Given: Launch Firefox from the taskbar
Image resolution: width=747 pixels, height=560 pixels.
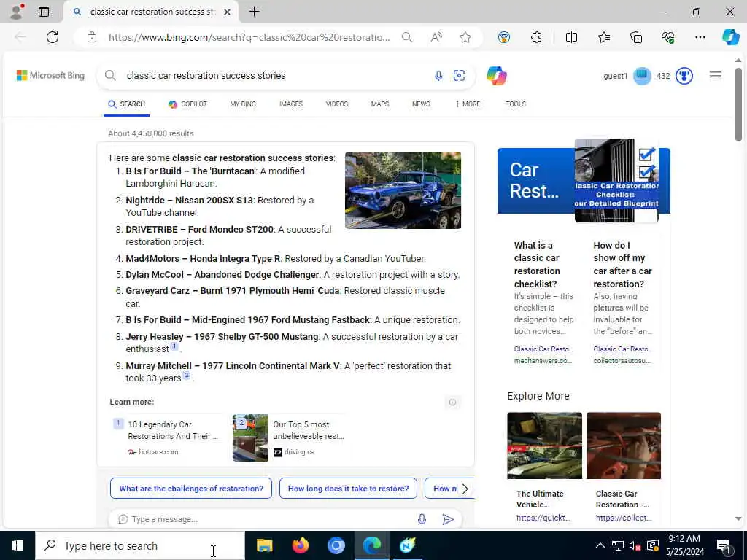Looking at the screenshot, I should point(300,545).
